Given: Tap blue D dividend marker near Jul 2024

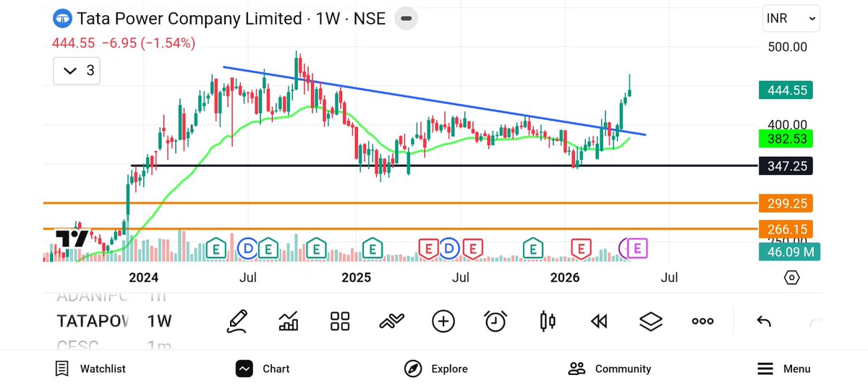Looking at the screenshot, I should (249, 248).
